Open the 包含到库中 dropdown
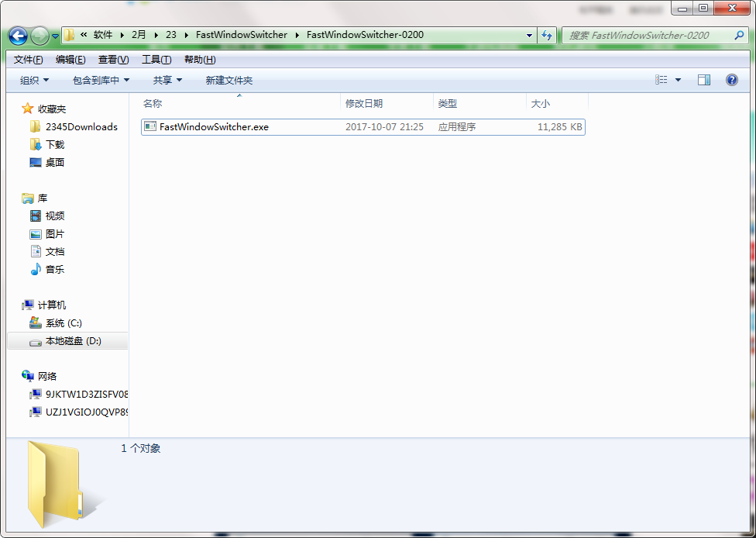 (x=101, y=80)
